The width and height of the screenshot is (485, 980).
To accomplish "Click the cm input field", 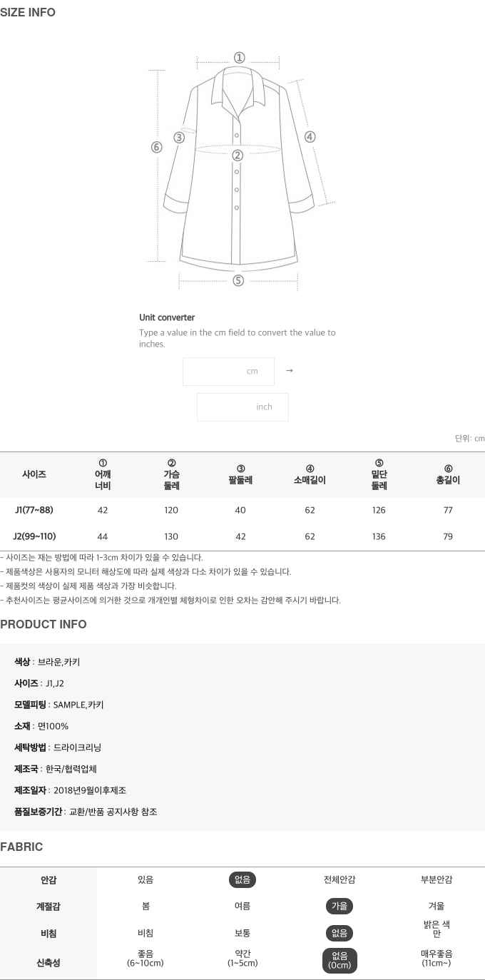I will tap(228, 372).
